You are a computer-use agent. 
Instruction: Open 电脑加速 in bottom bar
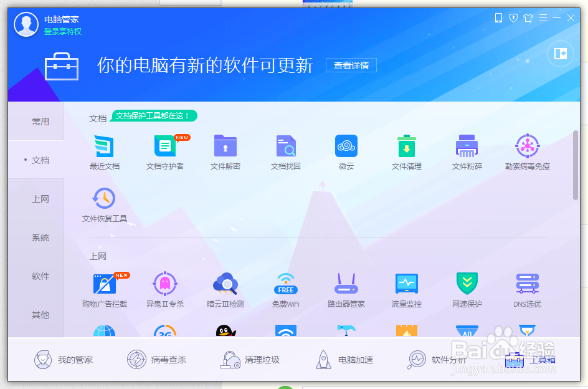[344, 359]
